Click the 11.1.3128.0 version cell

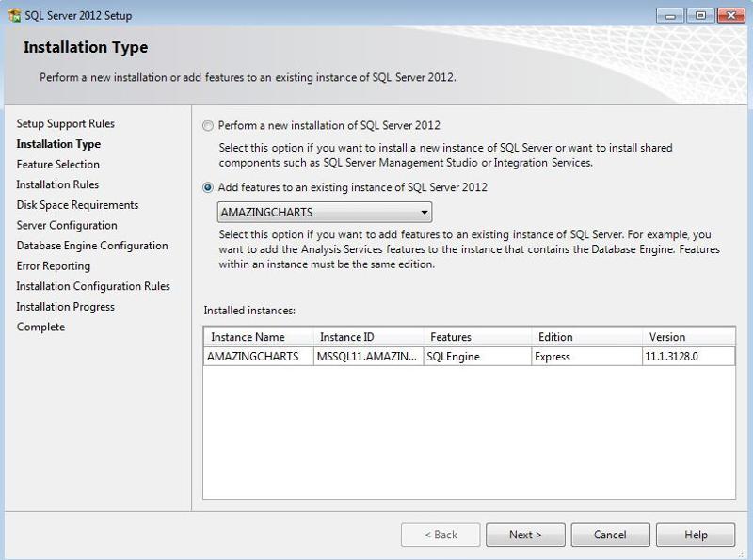point(689,357)
